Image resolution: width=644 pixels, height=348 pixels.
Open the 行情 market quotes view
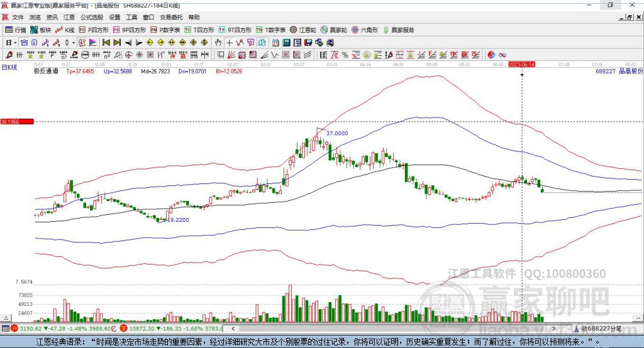16,30
